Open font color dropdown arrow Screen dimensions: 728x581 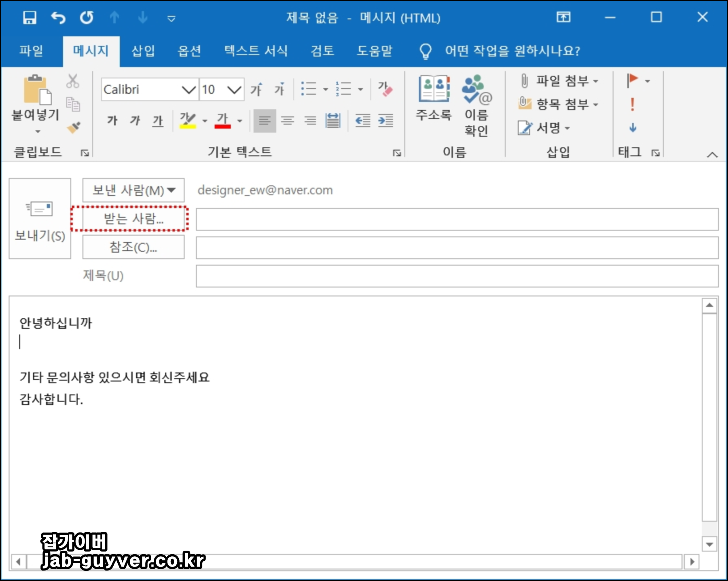coord(240,121)
